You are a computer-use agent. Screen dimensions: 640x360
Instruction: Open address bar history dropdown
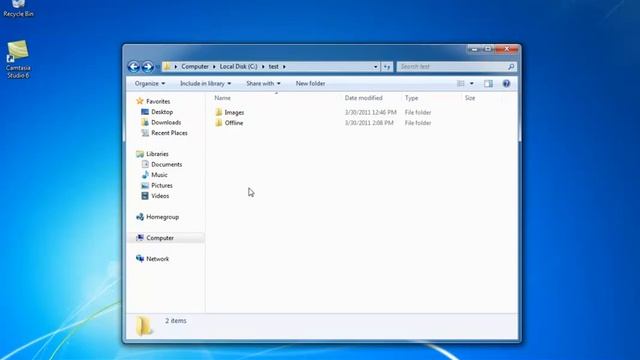[376, 67]
